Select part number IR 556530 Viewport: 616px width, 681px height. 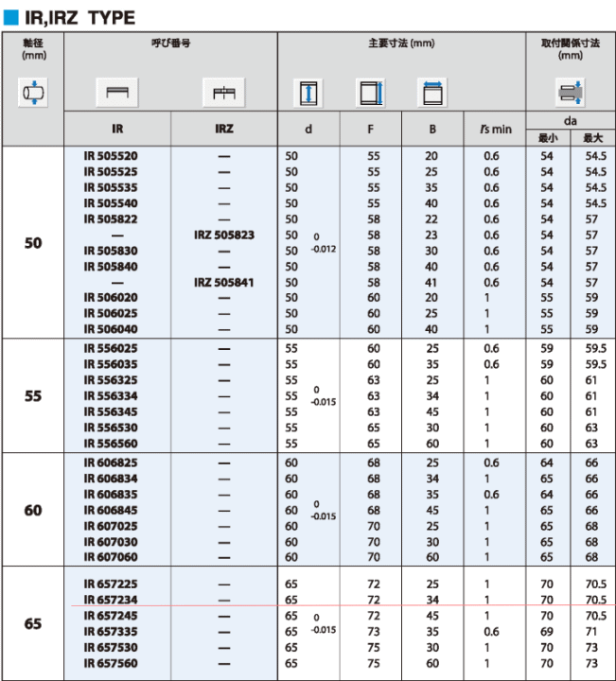[111, 428]
